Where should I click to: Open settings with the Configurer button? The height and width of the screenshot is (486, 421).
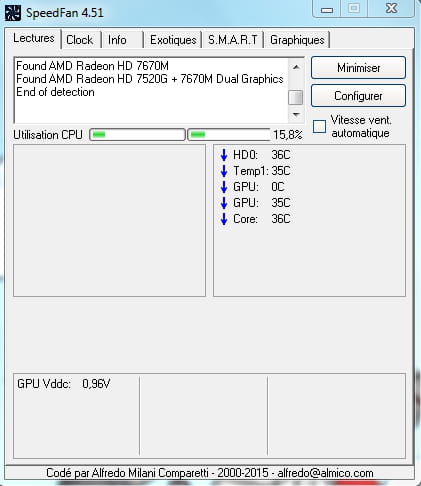click(358, 96)
